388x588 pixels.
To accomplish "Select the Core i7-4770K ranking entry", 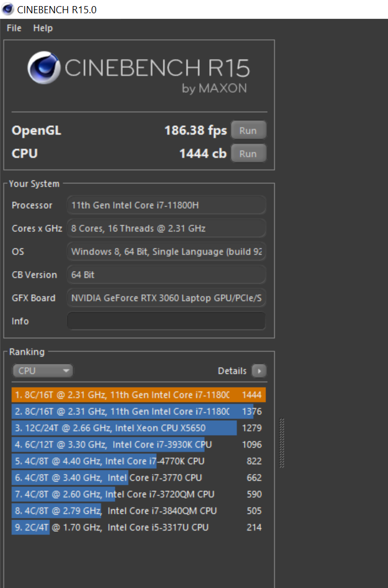I will 139,461.
